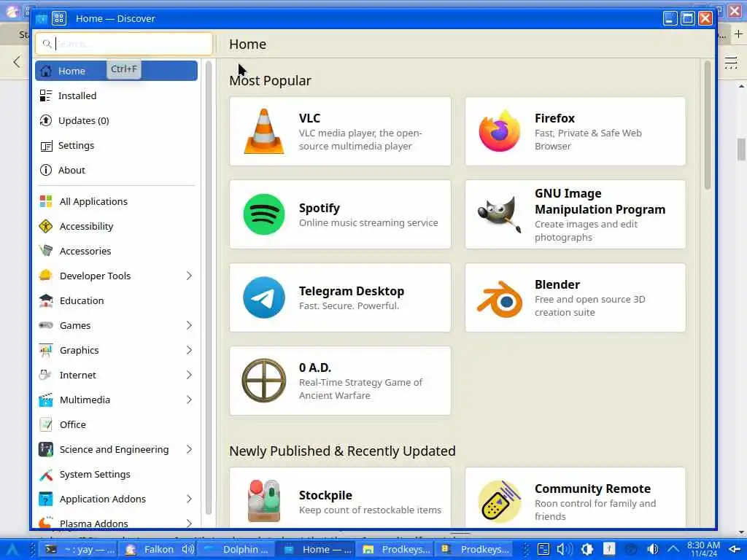
Task: Expand the Plasma Addons chevron
Action: tap(189, 523)
